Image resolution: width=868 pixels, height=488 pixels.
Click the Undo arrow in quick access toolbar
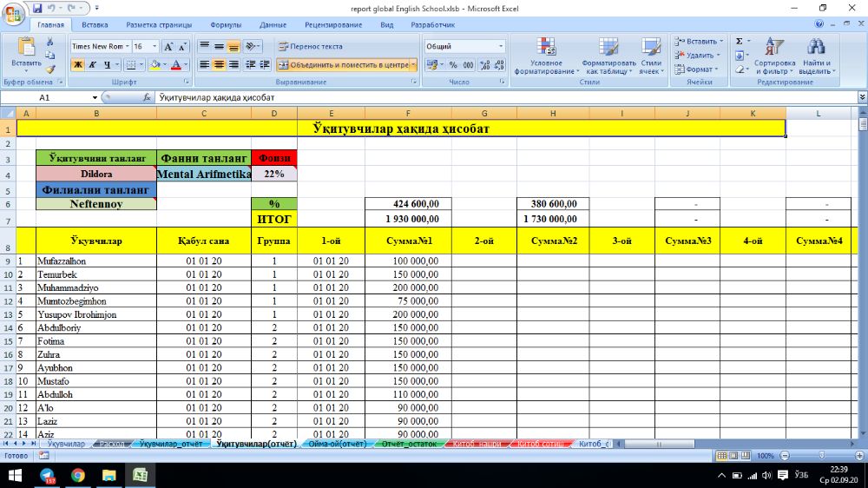point(51,9)
